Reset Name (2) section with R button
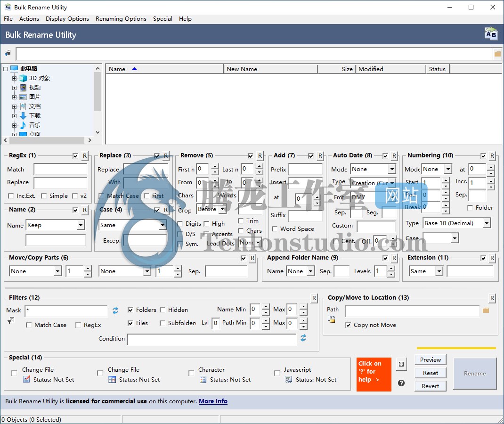This screenshot has width=504, height=424. 84,210
